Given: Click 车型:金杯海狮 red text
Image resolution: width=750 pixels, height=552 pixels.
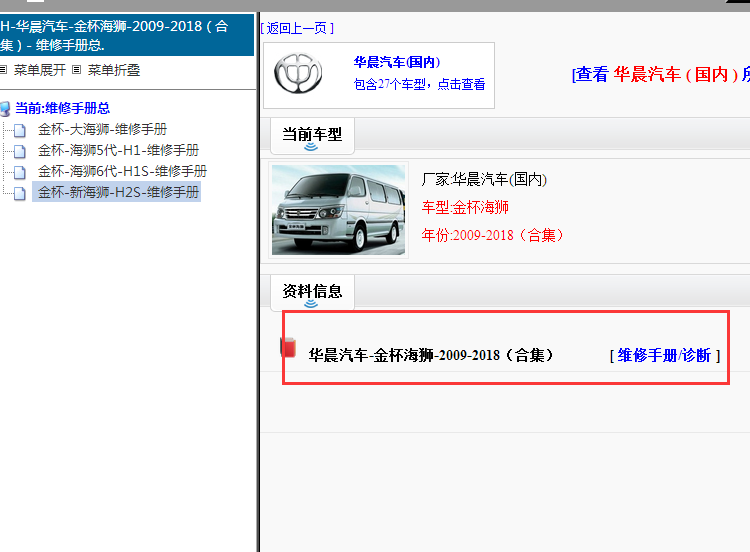Looking at the screenshot, I should [465, 207].
